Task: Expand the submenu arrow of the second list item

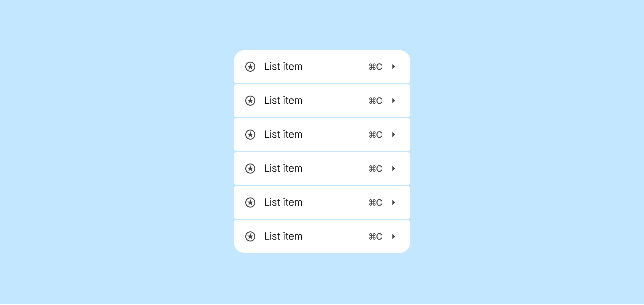Action: tap(393, 101)
